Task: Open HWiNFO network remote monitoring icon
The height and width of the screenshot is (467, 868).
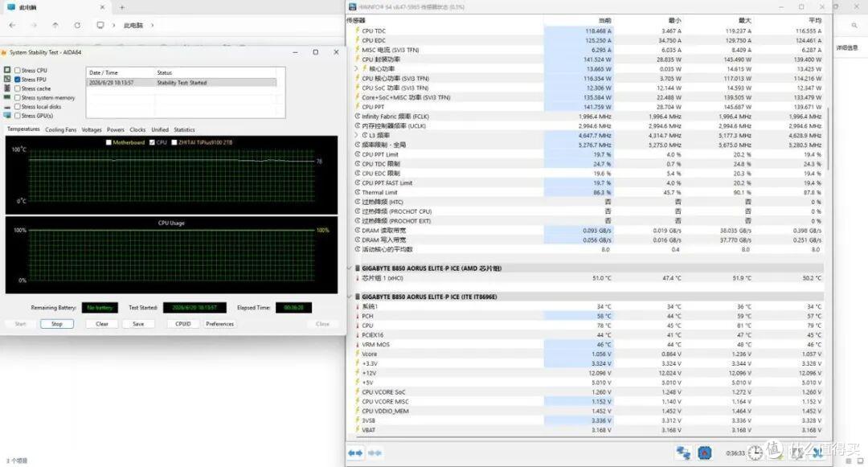Action: (683, 453)
